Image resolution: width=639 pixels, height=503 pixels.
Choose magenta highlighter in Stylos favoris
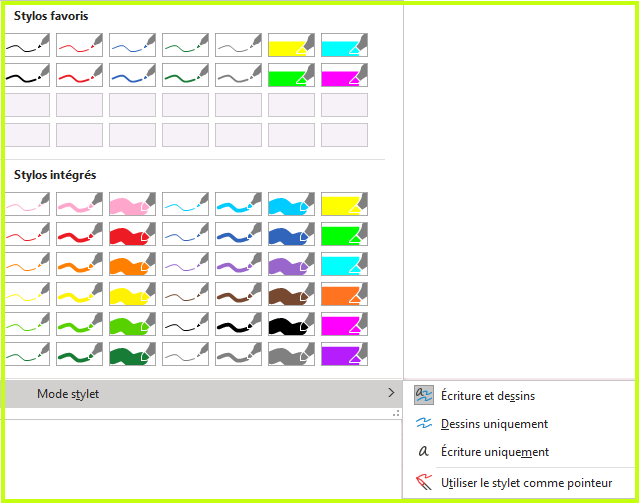344,75
